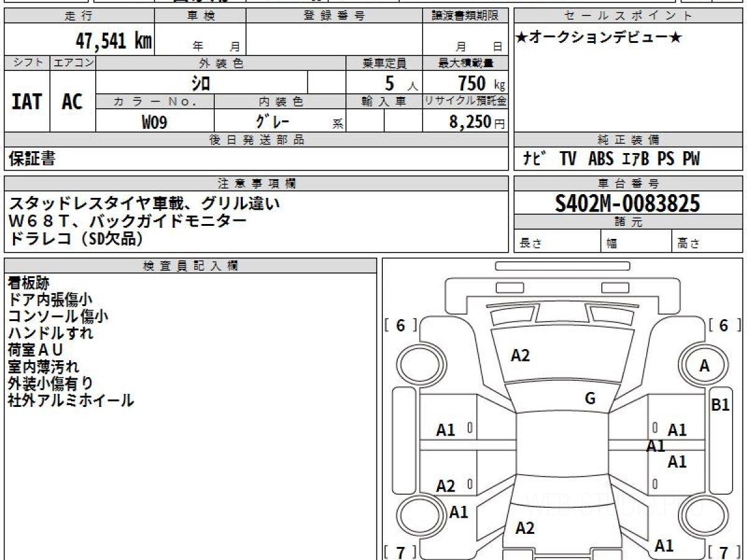Select the 輸入車 header

(385, 101)
